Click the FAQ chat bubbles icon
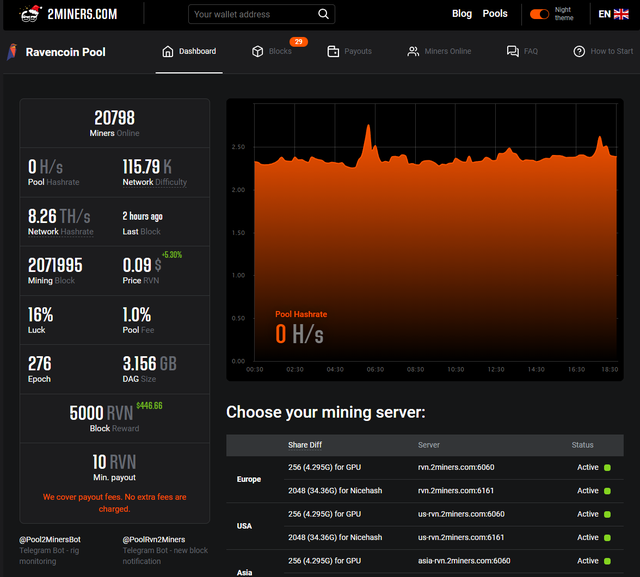640x577 pixels. tap(513, 51)
